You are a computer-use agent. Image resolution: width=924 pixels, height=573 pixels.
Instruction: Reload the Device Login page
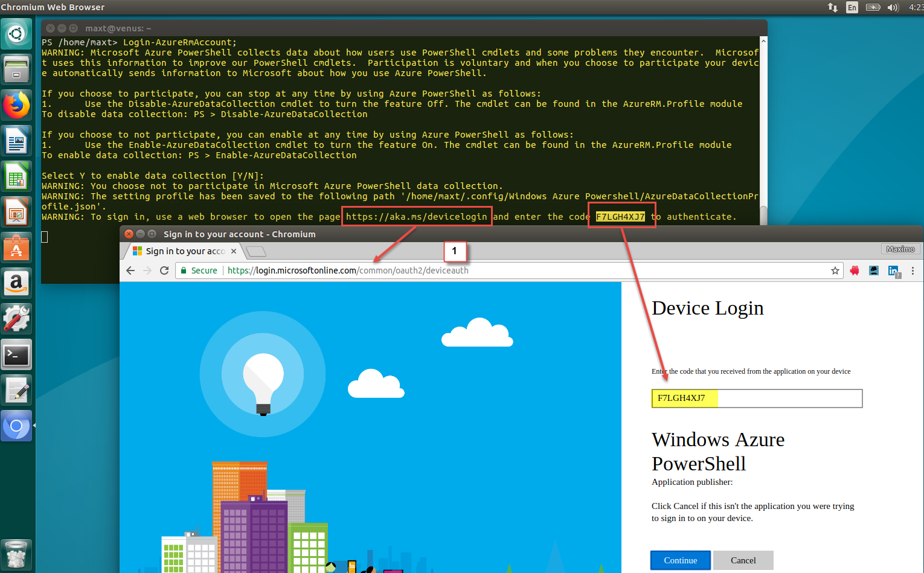coord(164,270)
